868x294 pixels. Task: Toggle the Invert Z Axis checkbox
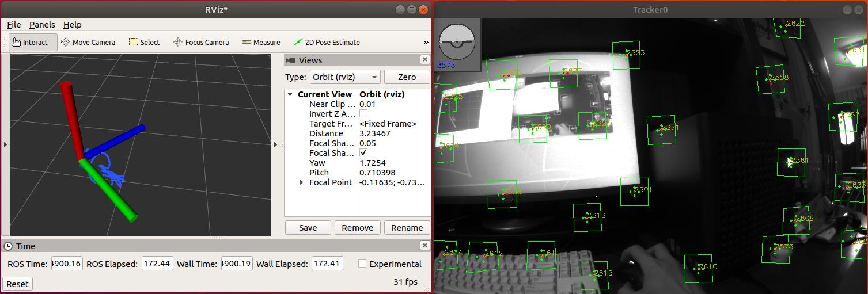tap(363, 114)
